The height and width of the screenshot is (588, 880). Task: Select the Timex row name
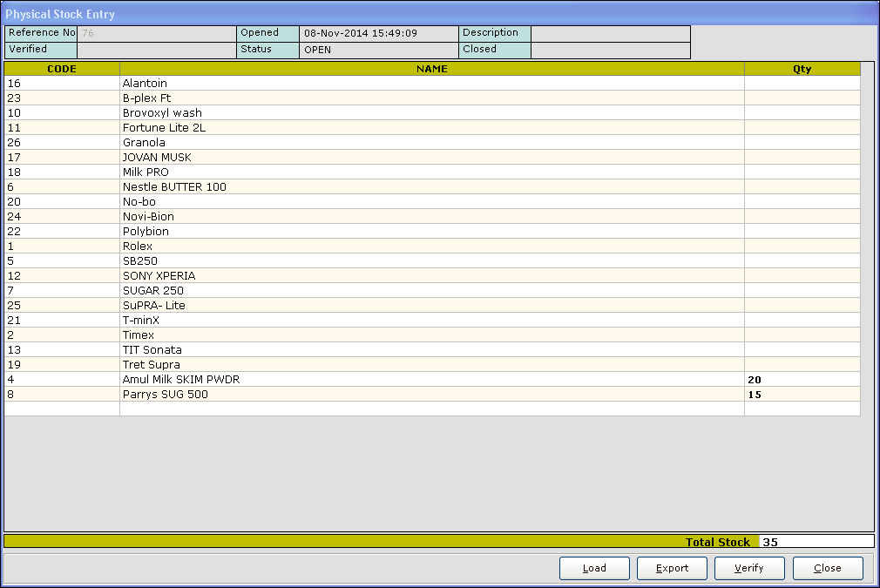(138, 335)
